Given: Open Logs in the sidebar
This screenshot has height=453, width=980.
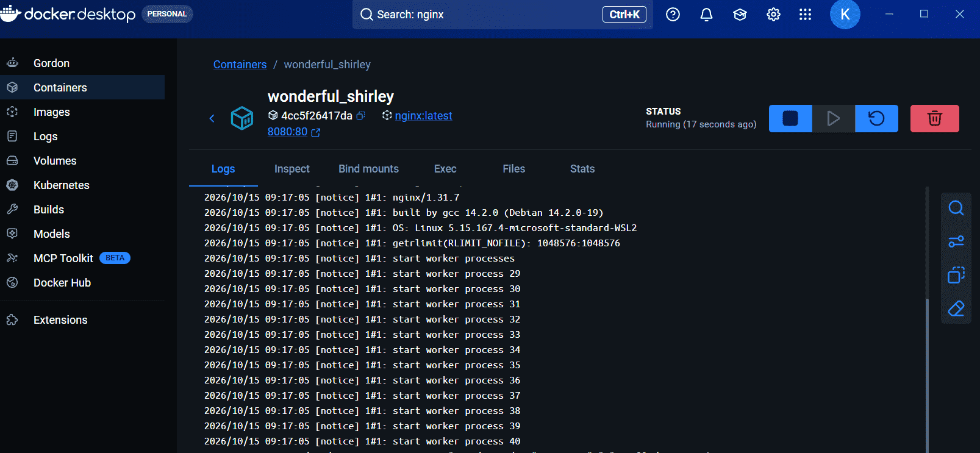Looking at the screenshot, I should pos(82,137).
